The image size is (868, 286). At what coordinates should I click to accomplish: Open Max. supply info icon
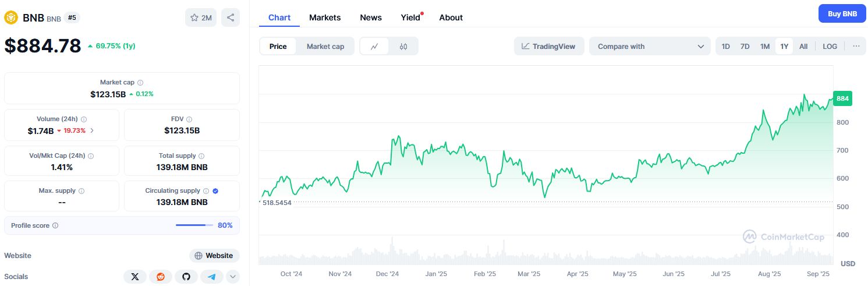(81, 191)
